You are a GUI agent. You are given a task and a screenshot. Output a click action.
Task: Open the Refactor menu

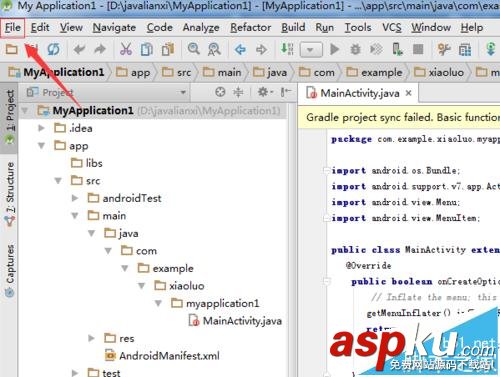[251, 27]
